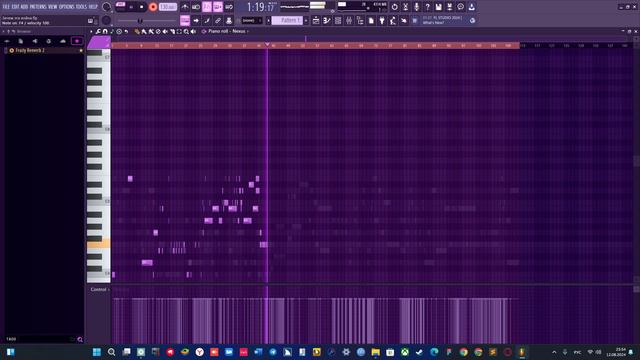Click the stop playback button

[142, 7]
